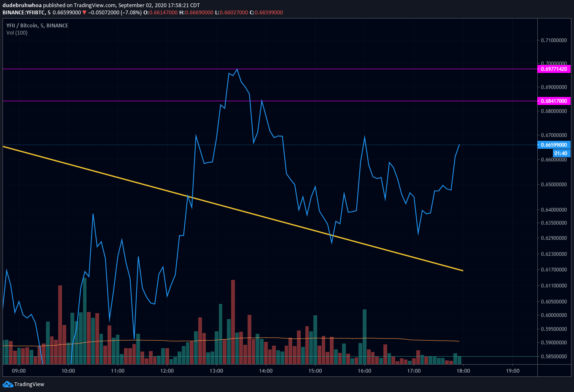The image size is (574, 392).
Task: Click the 0.62900000 price axis label
Action: pyautogui.click(x=554, y=238)
